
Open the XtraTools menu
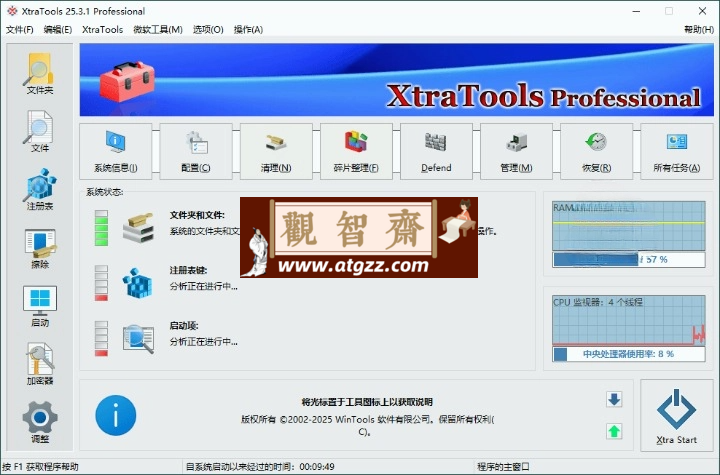[x=102, y=29]
